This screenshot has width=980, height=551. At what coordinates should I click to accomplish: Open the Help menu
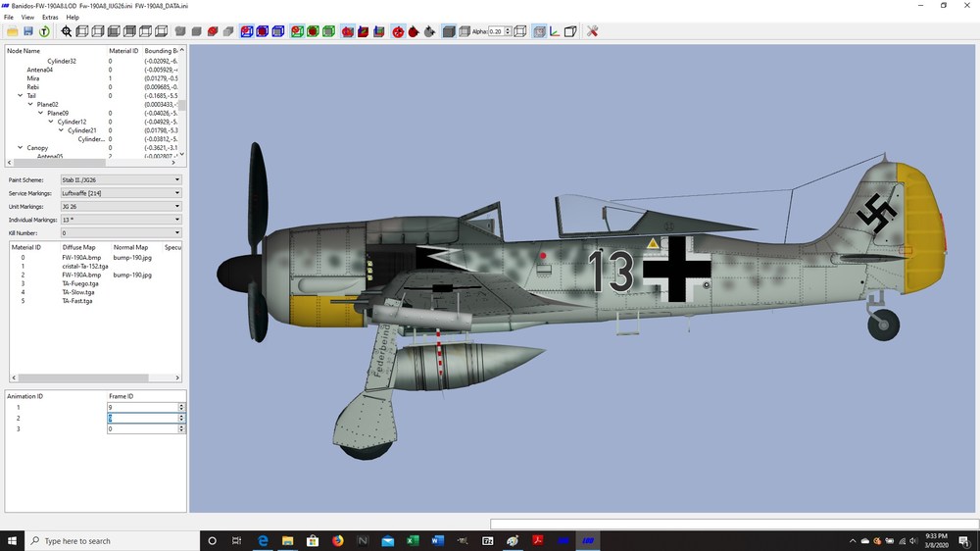(x=73, y=18)
